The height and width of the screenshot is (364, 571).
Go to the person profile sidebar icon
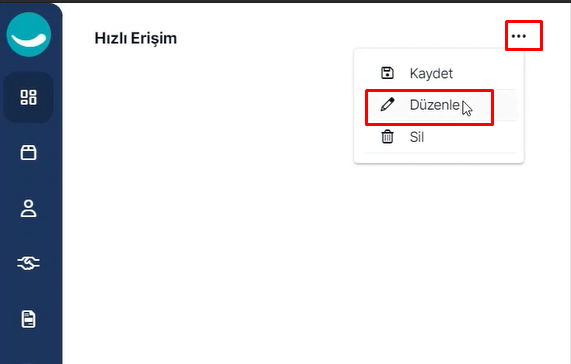click(28, 208)
